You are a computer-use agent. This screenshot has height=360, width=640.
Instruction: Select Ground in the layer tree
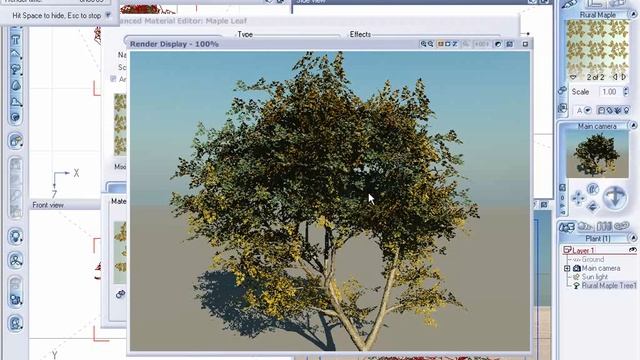[592, 259]
